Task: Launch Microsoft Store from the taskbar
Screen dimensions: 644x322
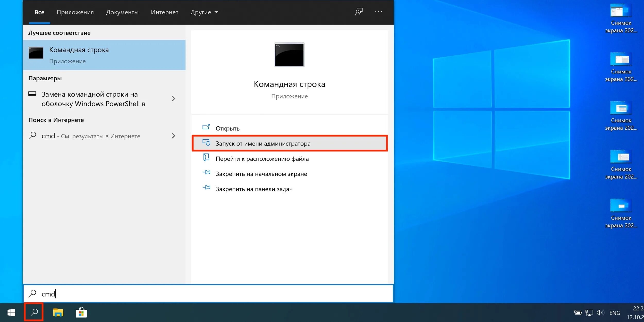Action: pyautogui.click(x=81, y=312)
